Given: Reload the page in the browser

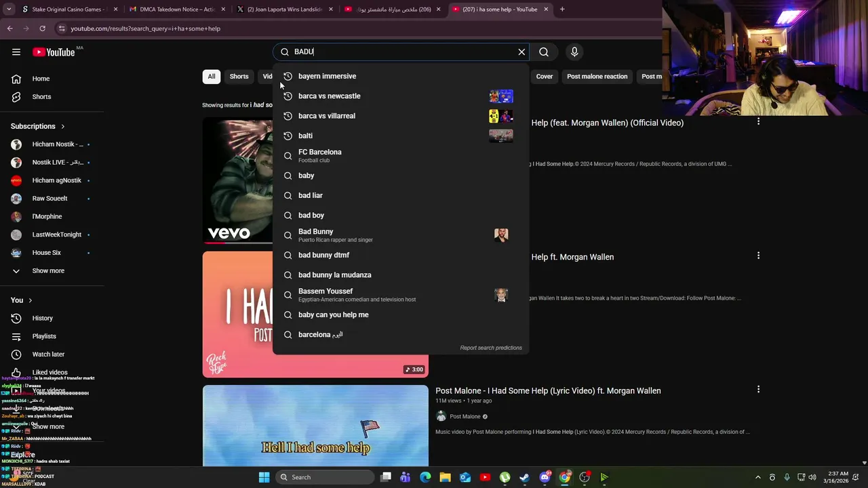Looking at the screenshot, I should [x=42, y=28].
